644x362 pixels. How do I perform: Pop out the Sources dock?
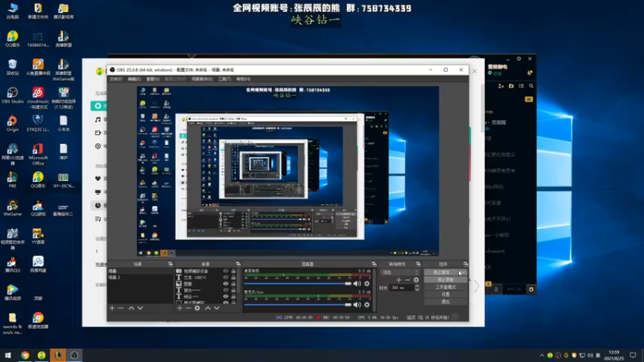237,264
